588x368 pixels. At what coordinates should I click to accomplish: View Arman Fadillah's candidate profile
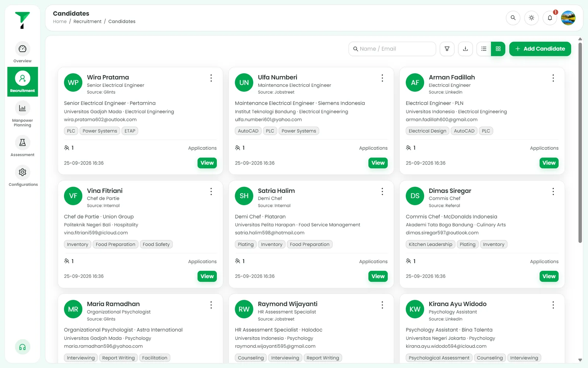pyautogui.click(x=549, y=163)
